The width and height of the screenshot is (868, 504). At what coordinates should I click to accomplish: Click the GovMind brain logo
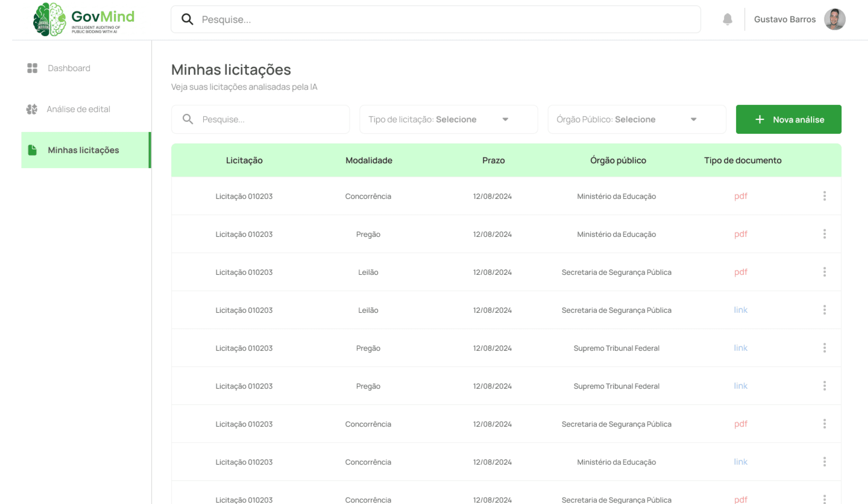pos(50,19)
